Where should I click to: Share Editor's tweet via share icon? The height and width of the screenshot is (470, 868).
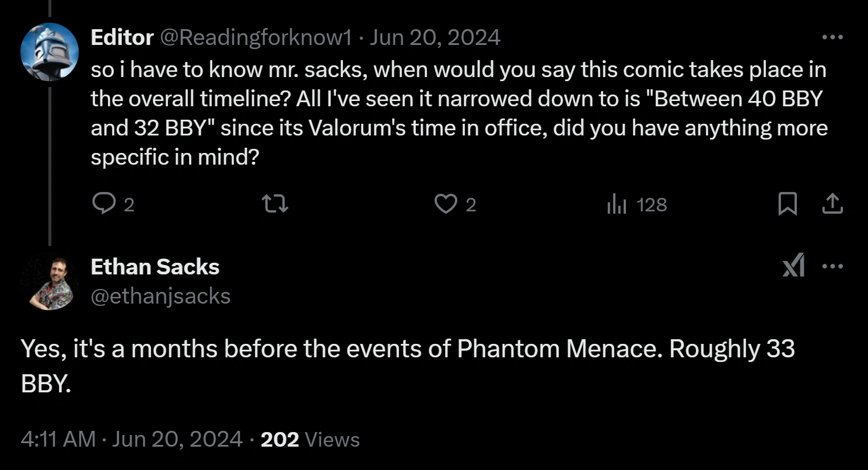pos(832,204)
